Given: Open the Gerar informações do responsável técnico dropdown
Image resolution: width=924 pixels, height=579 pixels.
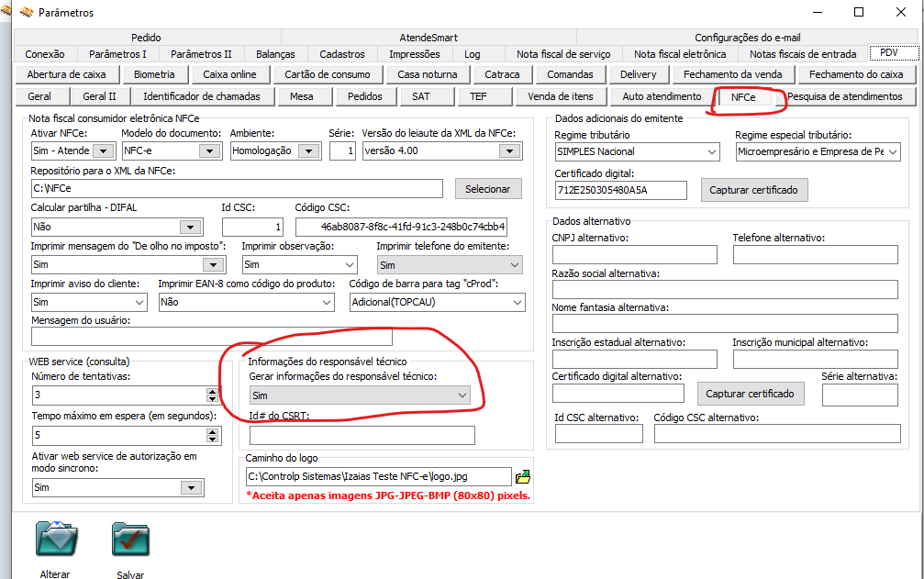Looking at the screenshot, I should (x=462, y=395).
